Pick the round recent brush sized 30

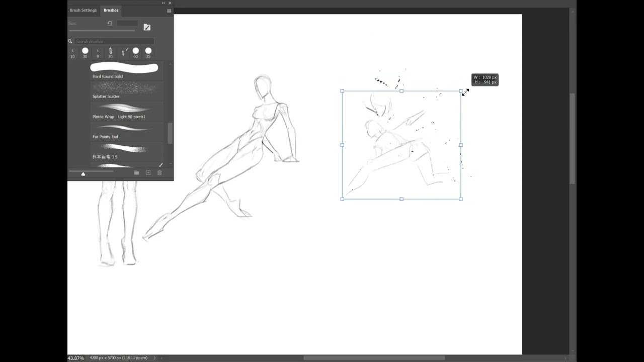click(x=85, y=53)
